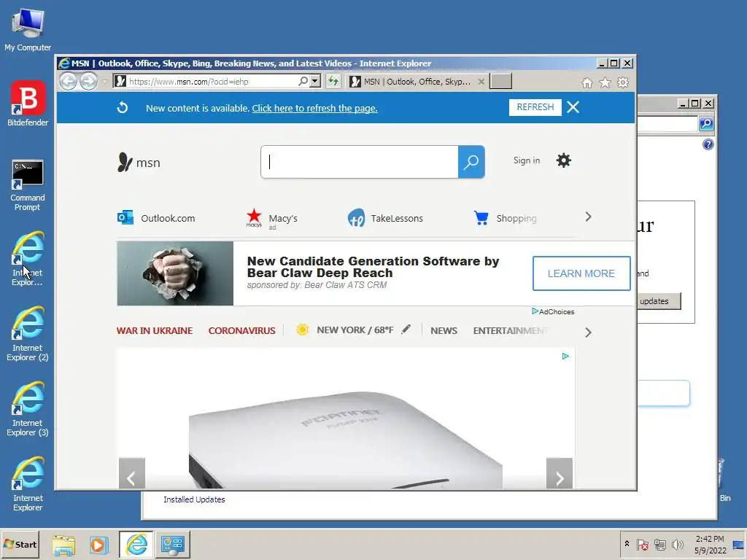Open Action Center flag tray icon
Screen dimensions: 747x560
642,544
